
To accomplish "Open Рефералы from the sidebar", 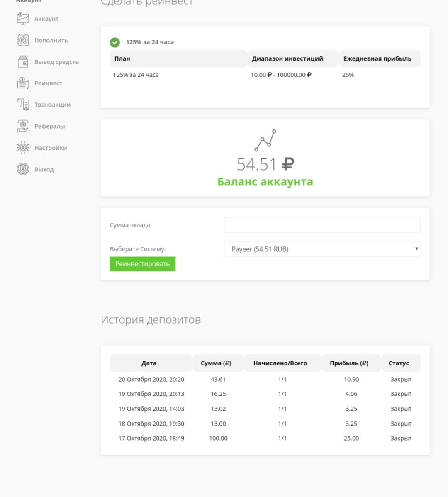I will pyautogui.click(x=49, y=126).
